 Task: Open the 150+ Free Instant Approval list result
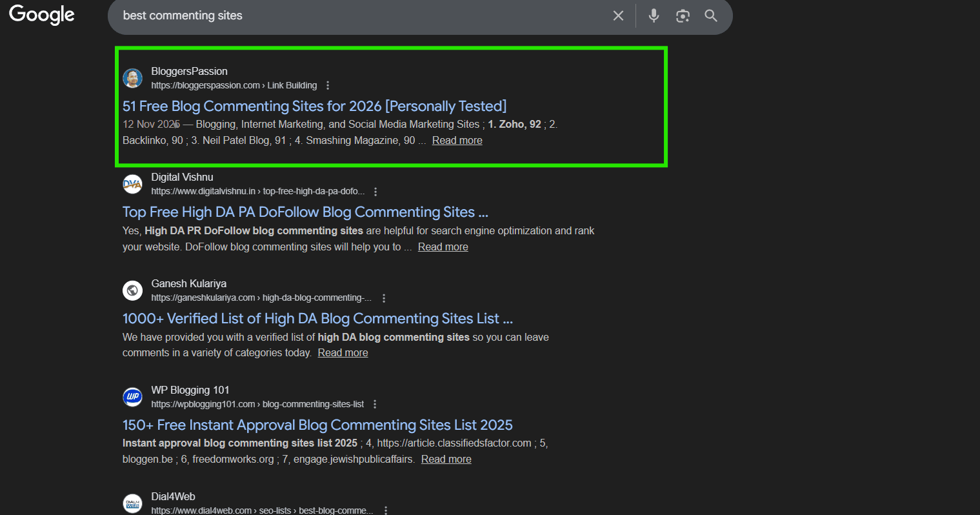coord(317,425)
